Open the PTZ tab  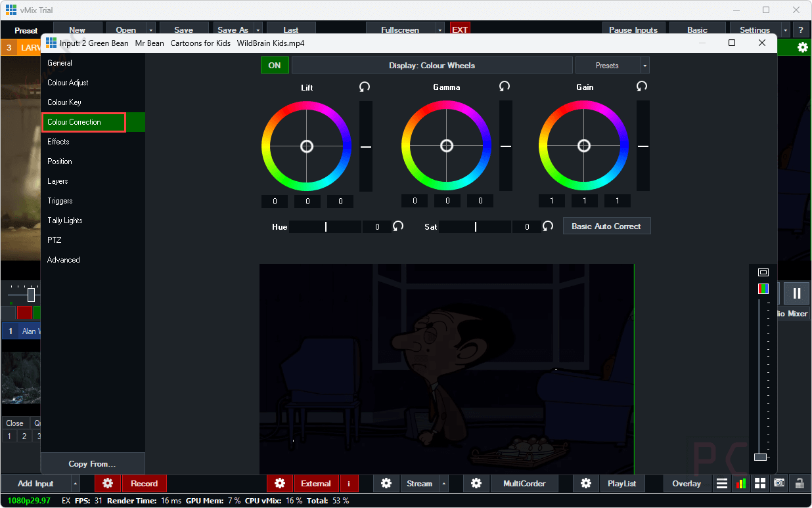click(93, 240)
